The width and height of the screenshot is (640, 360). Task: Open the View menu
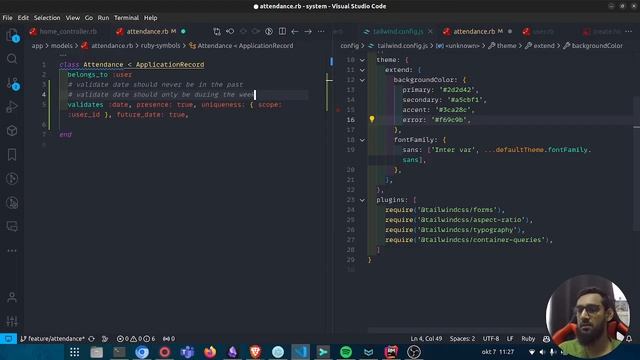click(x=73, y=18)
